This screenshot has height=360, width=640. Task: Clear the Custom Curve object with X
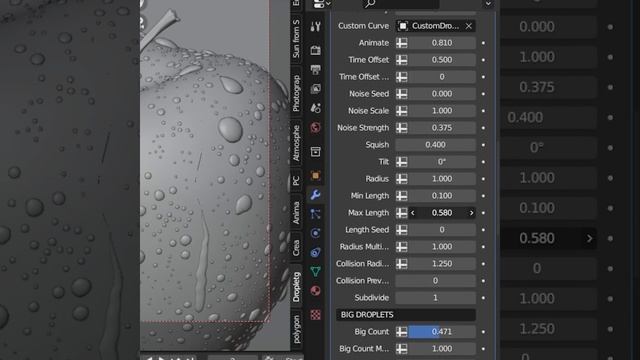469,26
